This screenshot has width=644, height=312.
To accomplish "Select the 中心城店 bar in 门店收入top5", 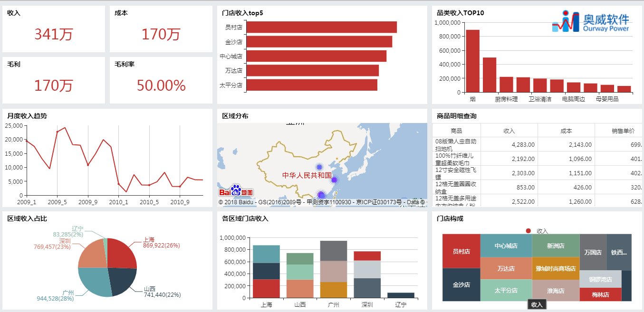I will point(317,56).
